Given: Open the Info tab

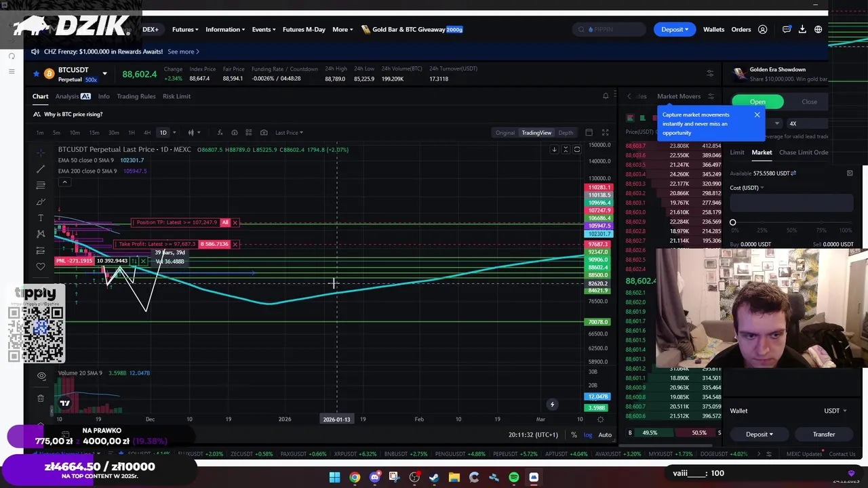Looking at the screenshot, I should click(104, 96).
